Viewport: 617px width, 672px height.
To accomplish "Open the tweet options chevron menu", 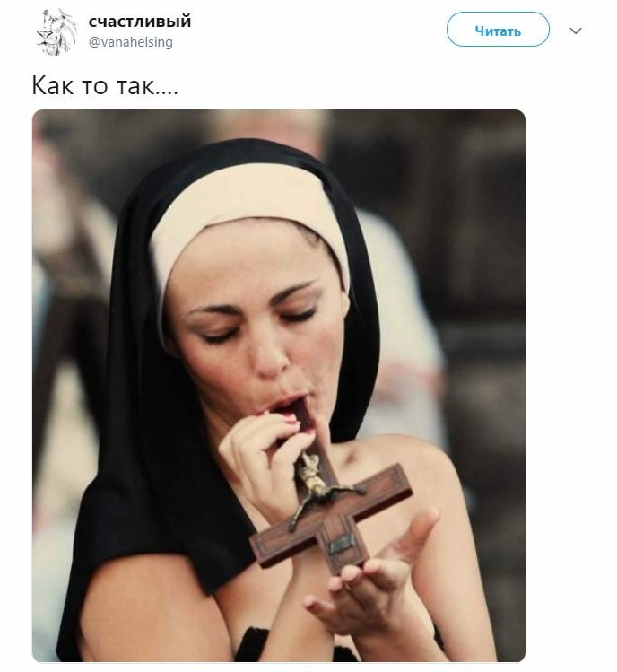I will tap(576, 31).
